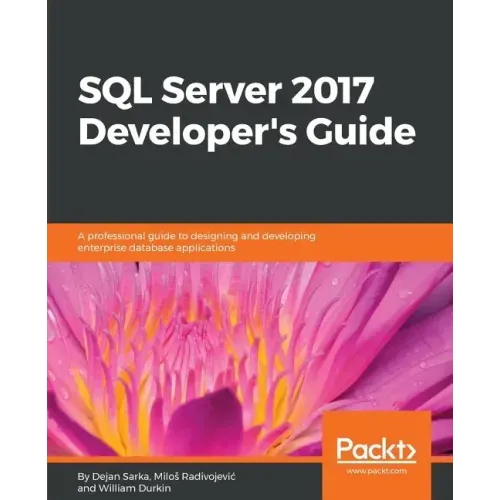
Task: Click the Packt logo
Action: click(376, 450)
